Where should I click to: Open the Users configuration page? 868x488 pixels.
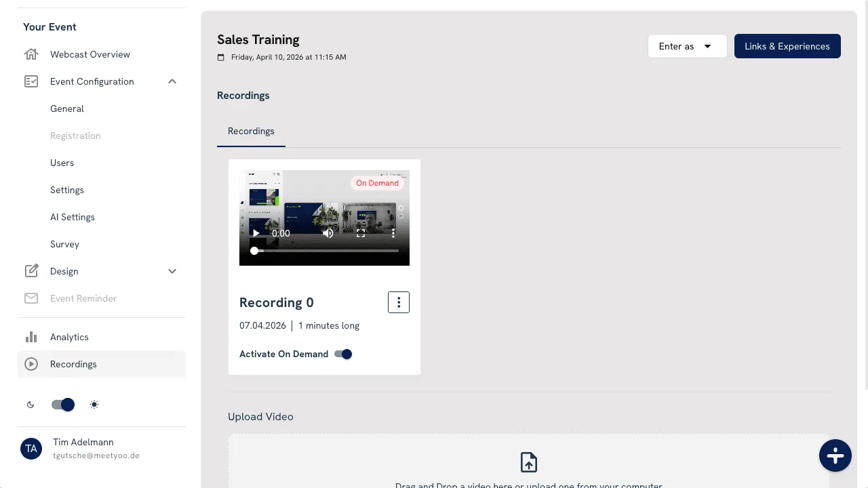click(62, 163)
